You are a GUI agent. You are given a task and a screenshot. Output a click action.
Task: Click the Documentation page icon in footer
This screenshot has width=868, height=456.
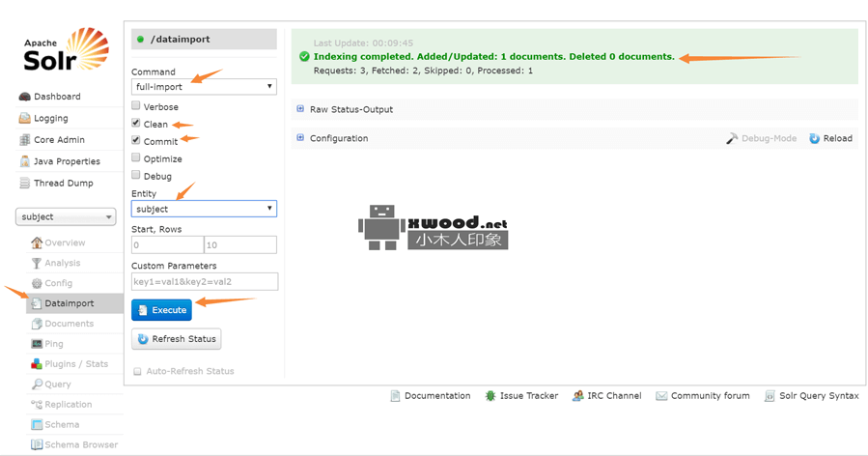395,396
